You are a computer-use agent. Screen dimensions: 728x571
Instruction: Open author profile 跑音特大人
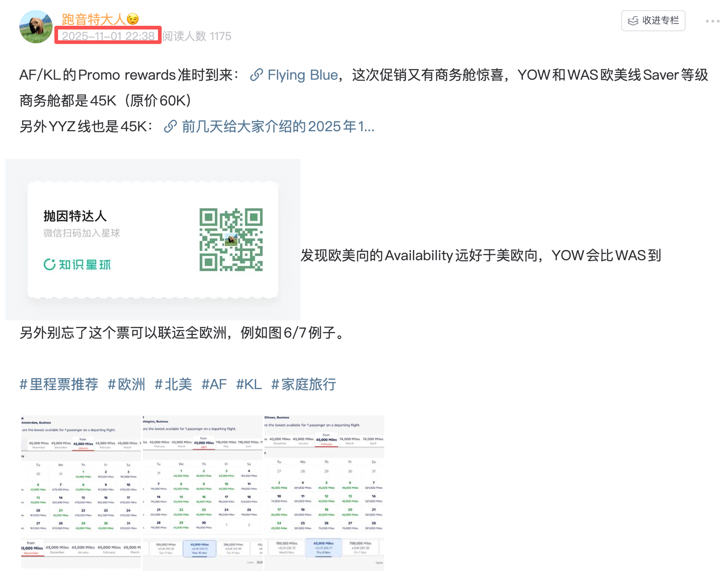click(x=100, y=19)
